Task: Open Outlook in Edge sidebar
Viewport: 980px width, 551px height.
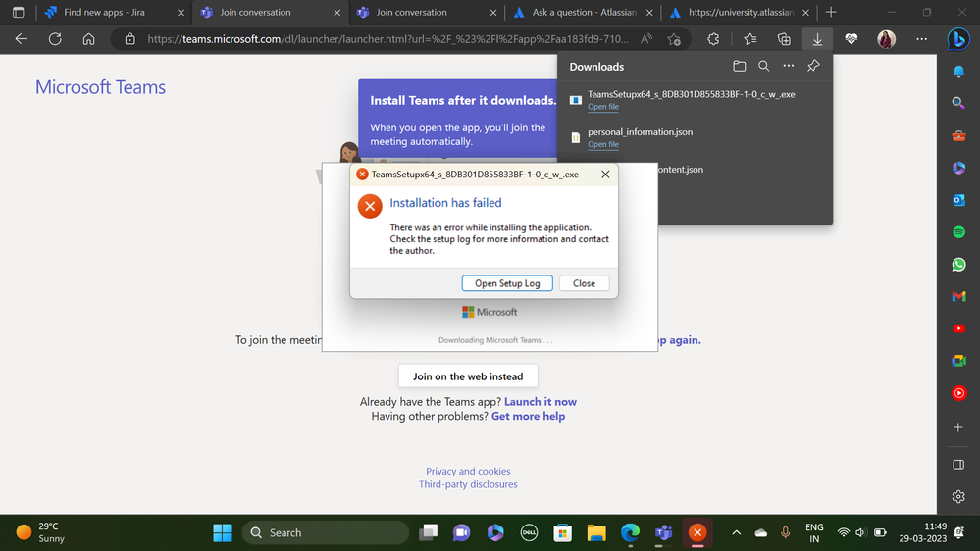Action: (958, 200)
